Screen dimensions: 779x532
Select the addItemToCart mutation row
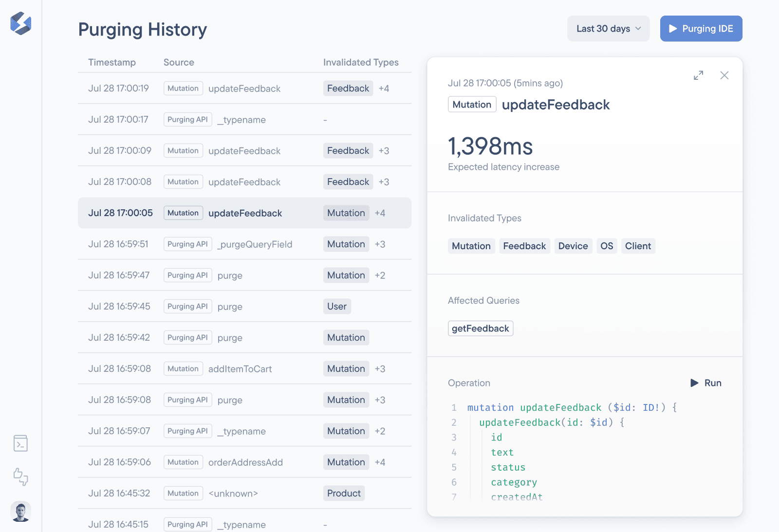tap(240, 369)
